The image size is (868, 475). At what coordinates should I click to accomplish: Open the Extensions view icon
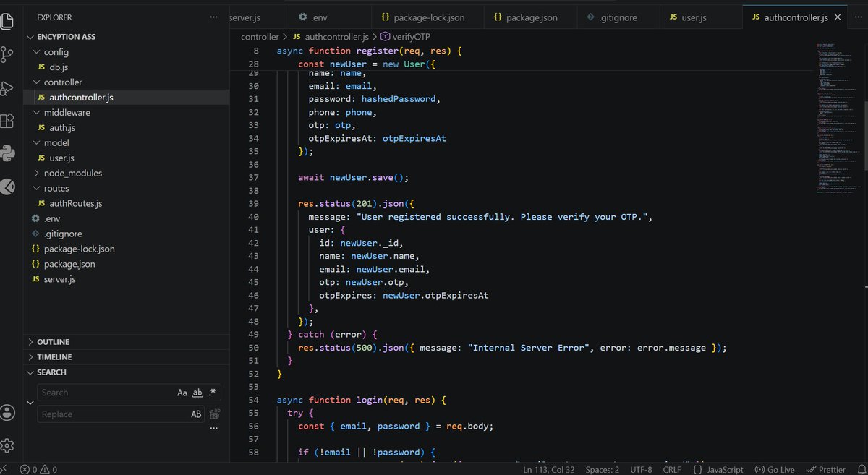(7, 121)
